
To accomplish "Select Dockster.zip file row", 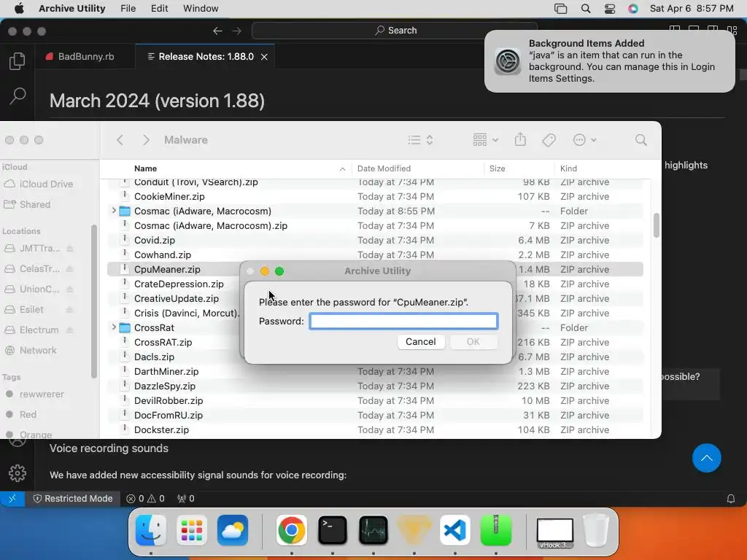I will click(x=375, y=429).
